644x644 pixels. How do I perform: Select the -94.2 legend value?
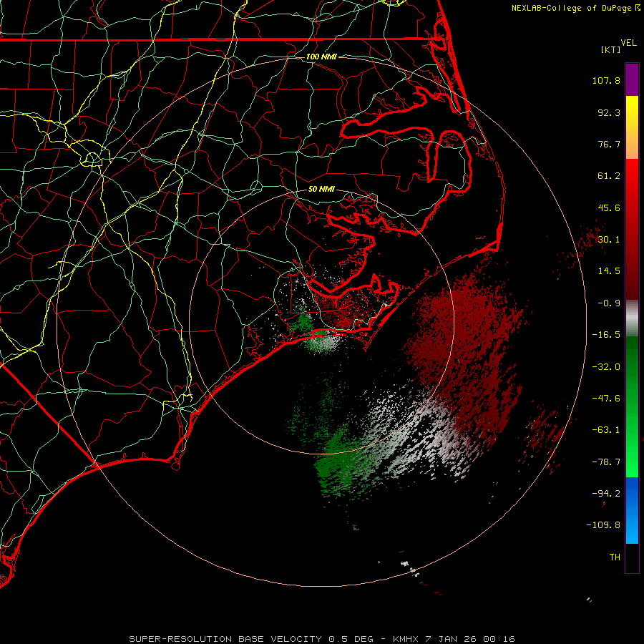606,494
